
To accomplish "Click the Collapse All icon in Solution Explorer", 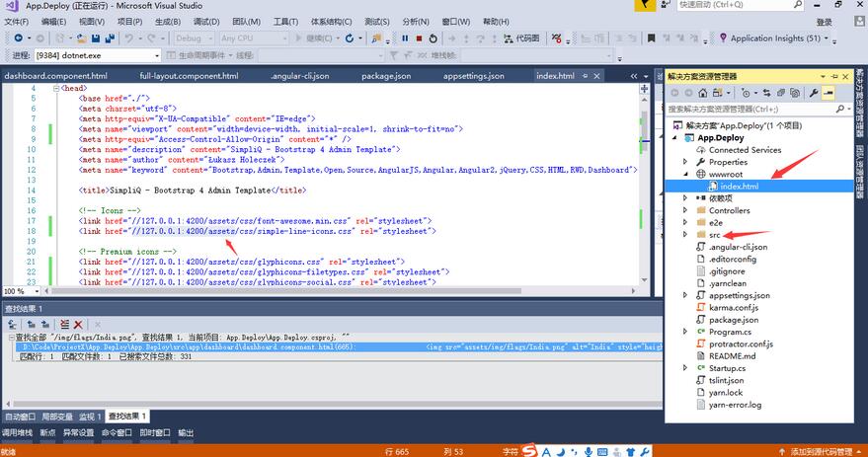I will point(779,92).
